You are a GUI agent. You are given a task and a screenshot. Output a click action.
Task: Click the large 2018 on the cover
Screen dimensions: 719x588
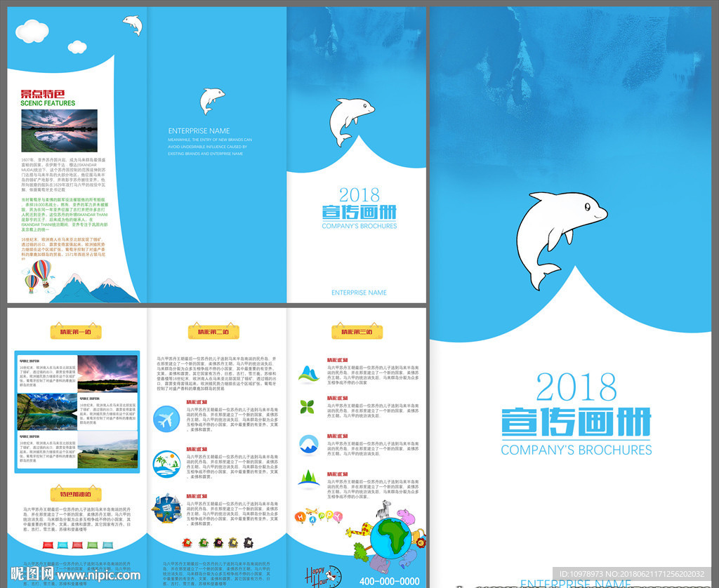pyautogui.click(x=576, y=387)
